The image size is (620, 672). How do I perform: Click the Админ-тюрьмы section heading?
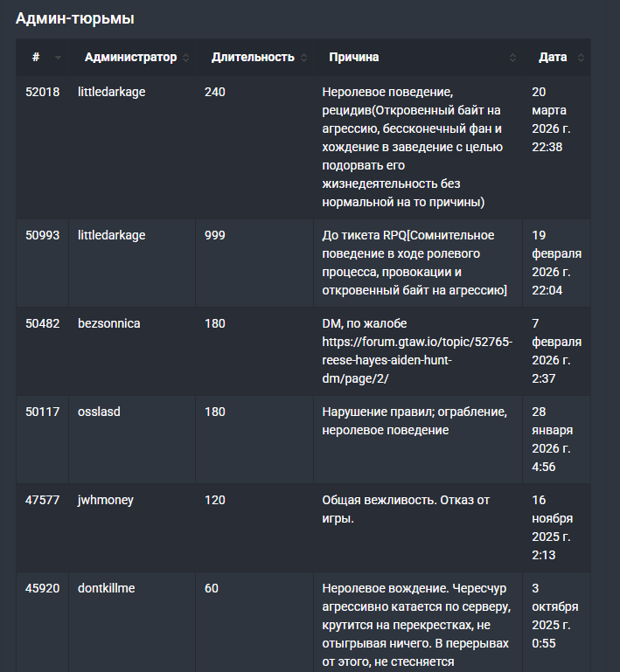pyautogui.click(x=75, y=18)
